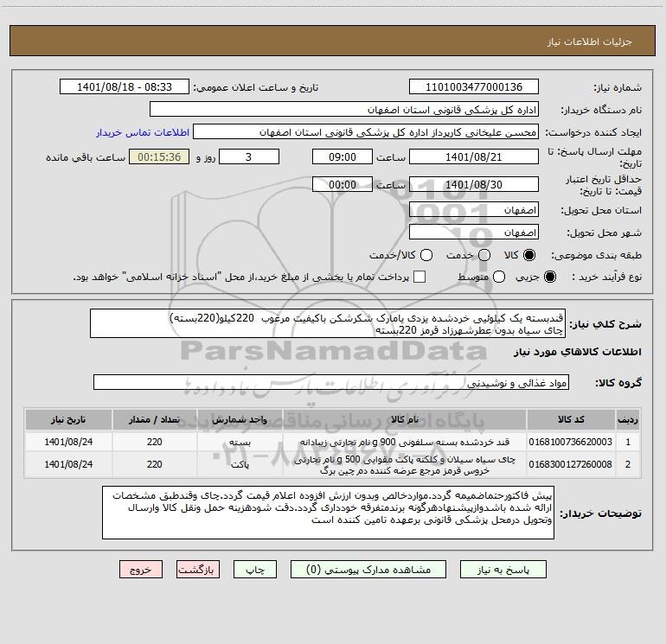Select the کالا radio button
Screen dimensions: 666x644
click(529, 255)
